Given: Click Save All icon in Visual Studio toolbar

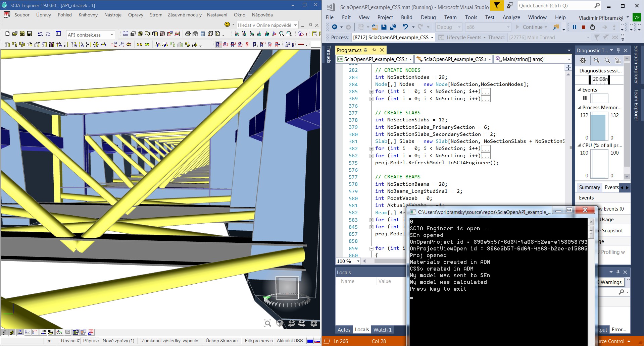Looking at the screenshot, I should (x=393, y=27).
